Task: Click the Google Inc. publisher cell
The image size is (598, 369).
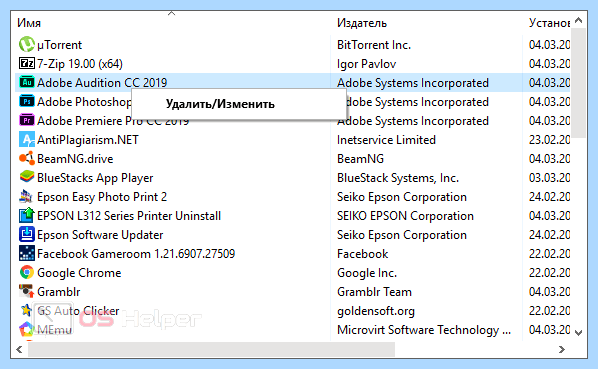Action: click(x=367, y=273)
